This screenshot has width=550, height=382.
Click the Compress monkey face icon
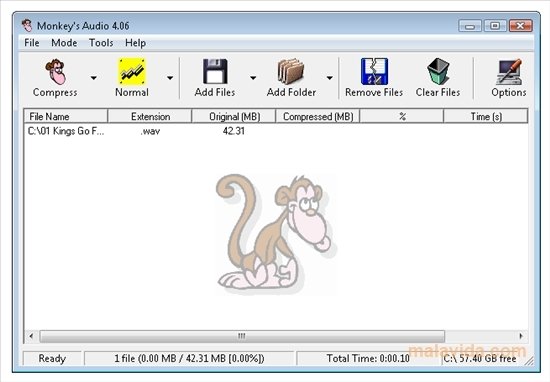pyautogui.click(x=55, y=72)
